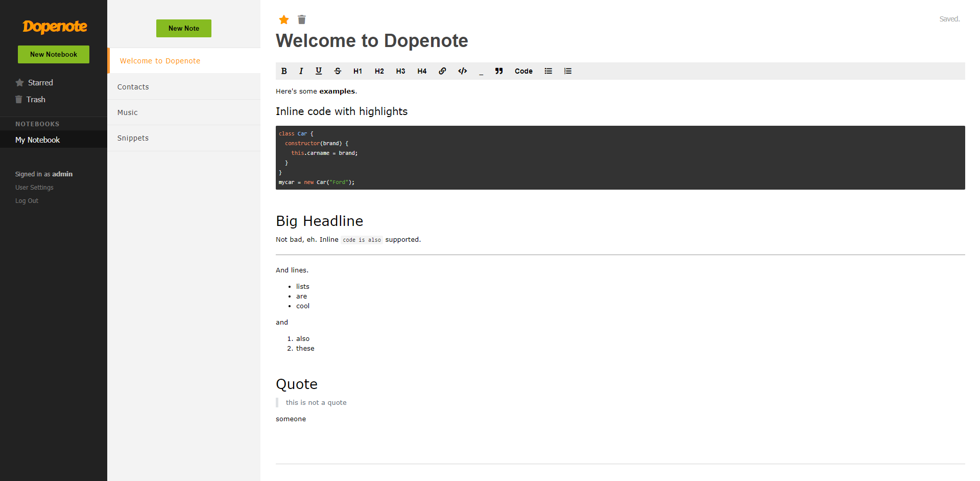Insert a hyperlink using the link icon
Screen dimensions: 980x481
click(442, 71)
